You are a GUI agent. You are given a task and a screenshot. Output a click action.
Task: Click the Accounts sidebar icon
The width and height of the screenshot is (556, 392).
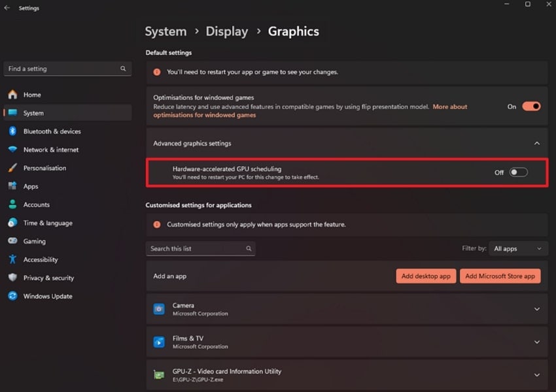14,204
